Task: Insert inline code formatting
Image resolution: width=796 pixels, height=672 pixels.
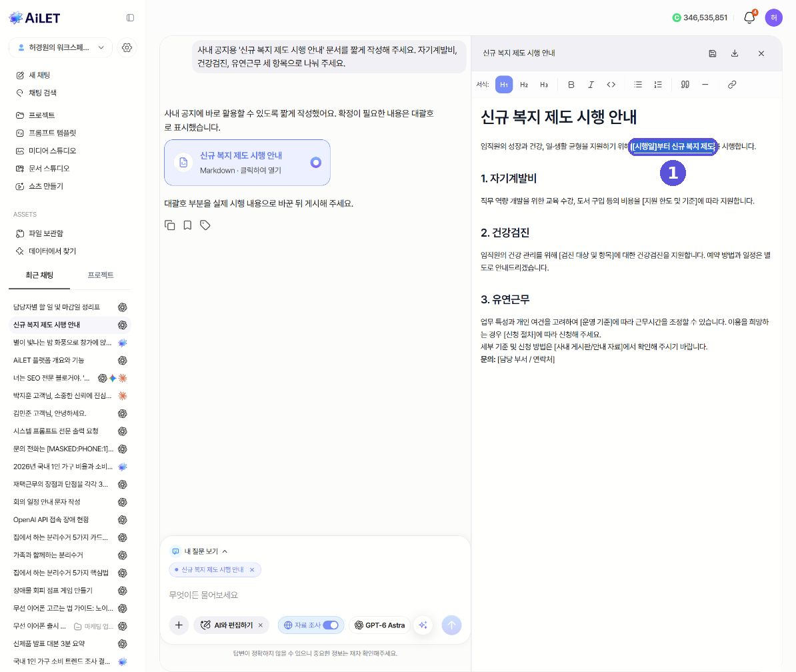Action: pos(611,85)
